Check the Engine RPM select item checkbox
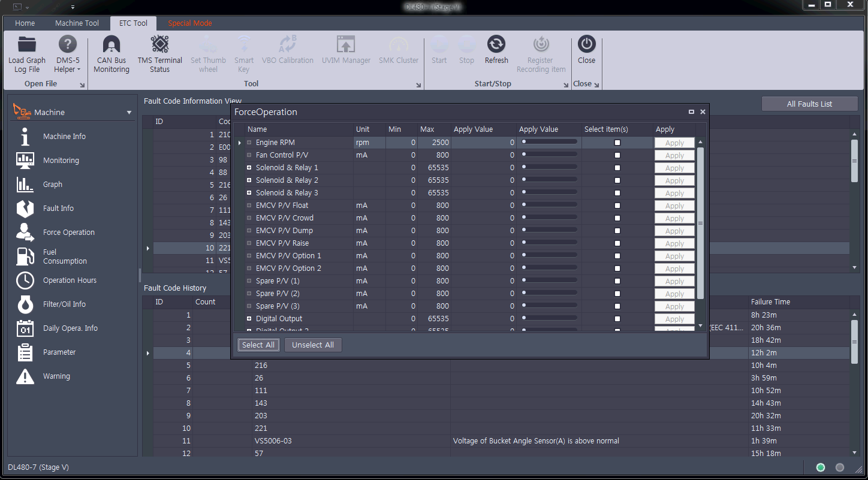 [617, 142]
